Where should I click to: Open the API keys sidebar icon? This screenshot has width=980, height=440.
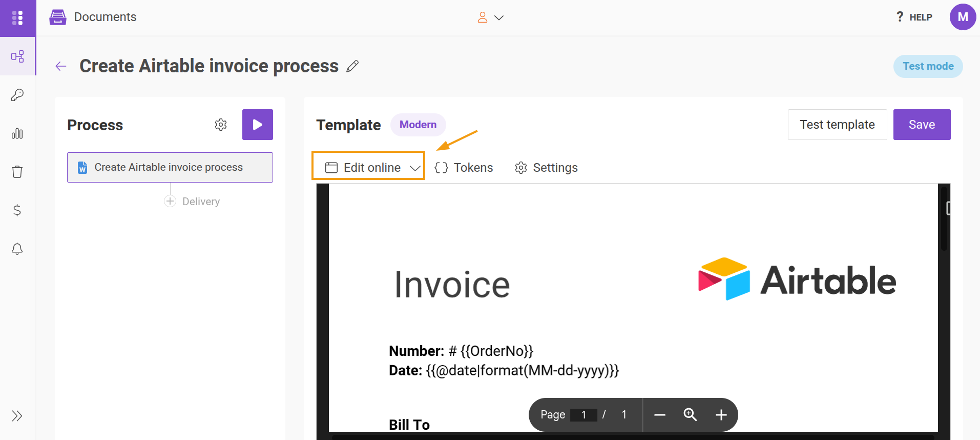[x=17, y=95]
